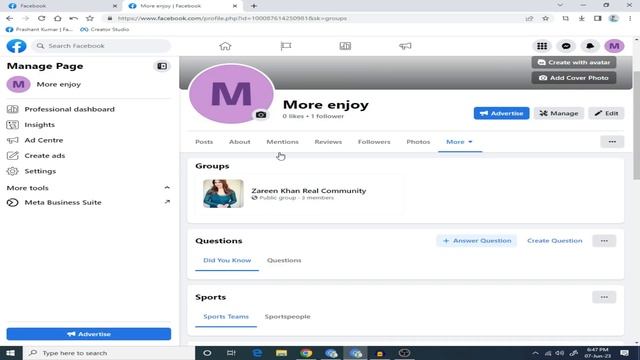Select the Sports Teams tab
This screenshot has width=640, height=360.
(226, 317)
